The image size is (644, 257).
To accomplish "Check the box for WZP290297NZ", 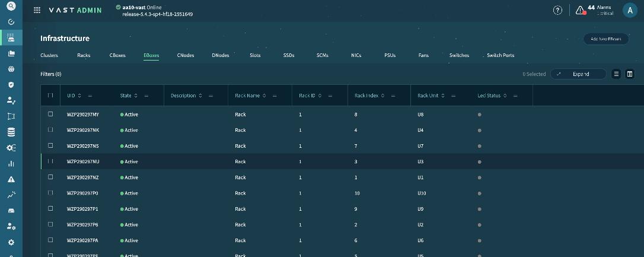I will (x=50, y=177).
